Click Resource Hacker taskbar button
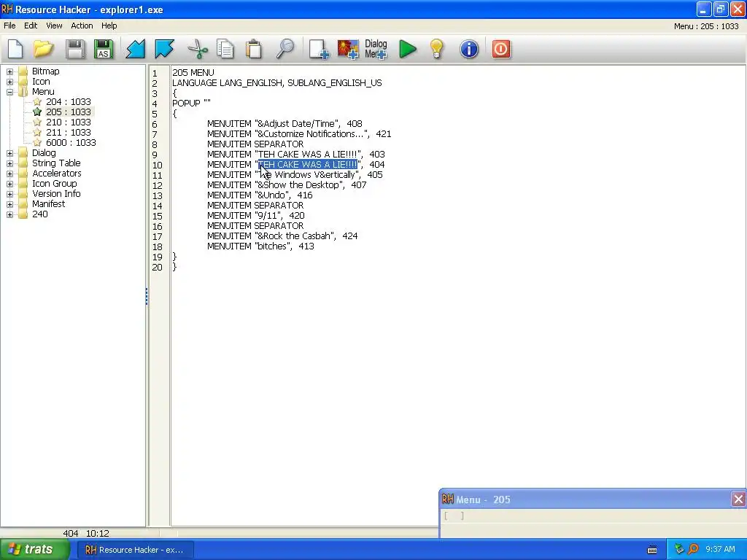The height and width of the screenshot is (560, 747). [135, 550]
